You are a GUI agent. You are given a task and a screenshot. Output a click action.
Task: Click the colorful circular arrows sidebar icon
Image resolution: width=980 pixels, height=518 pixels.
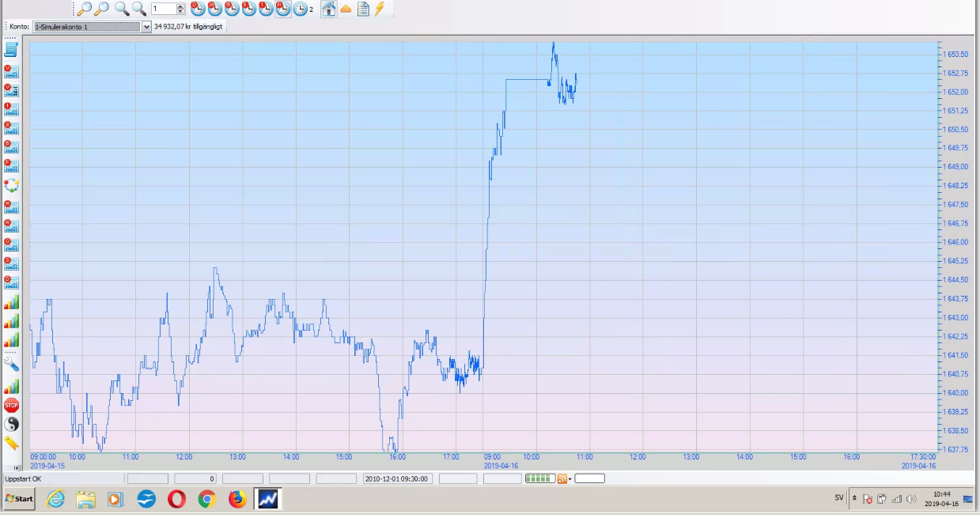pos(11,186)
